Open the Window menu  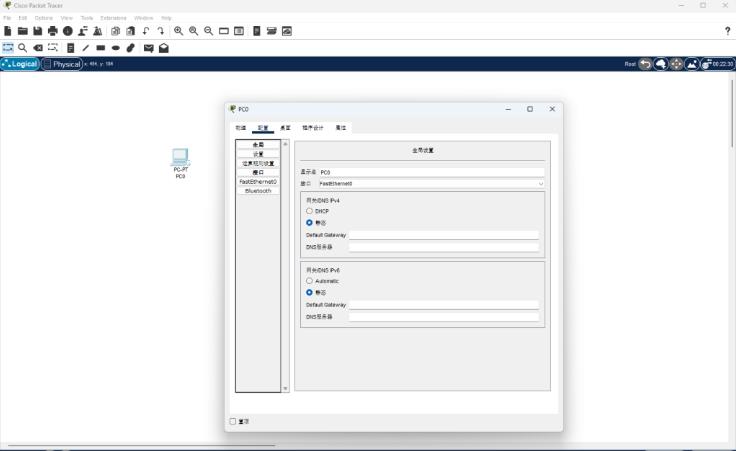pos(144,18)
